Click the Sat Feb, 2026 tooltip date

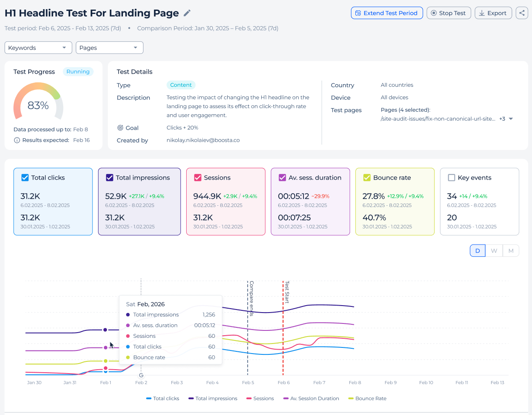(145, 304)
